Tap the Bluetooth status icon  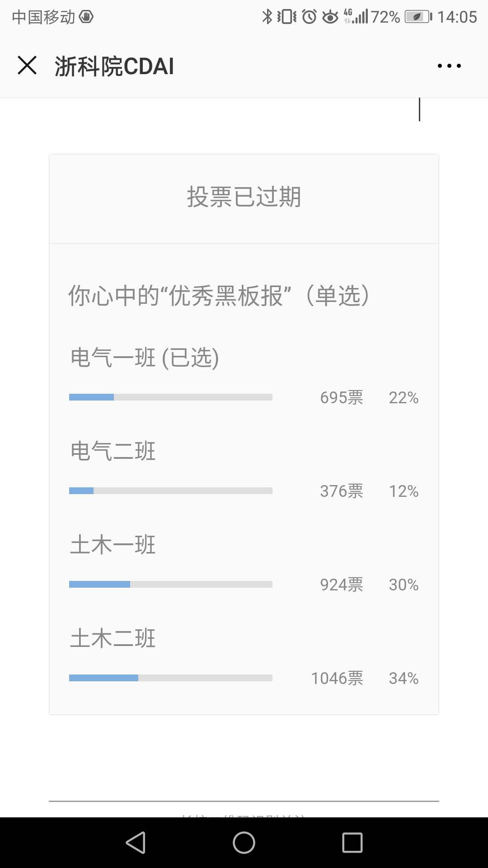(x=267, y=17)
